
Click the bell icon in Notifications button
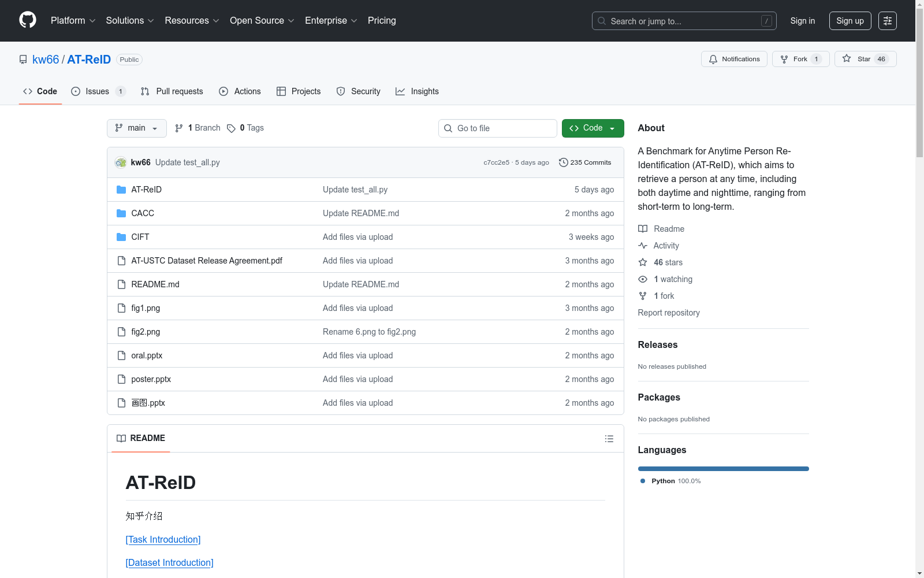(713, 59)
